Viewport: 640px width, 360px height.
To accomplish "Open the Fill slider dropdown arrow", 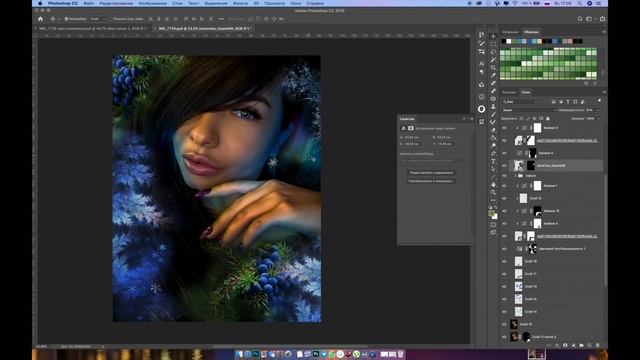I will point(598,118).
